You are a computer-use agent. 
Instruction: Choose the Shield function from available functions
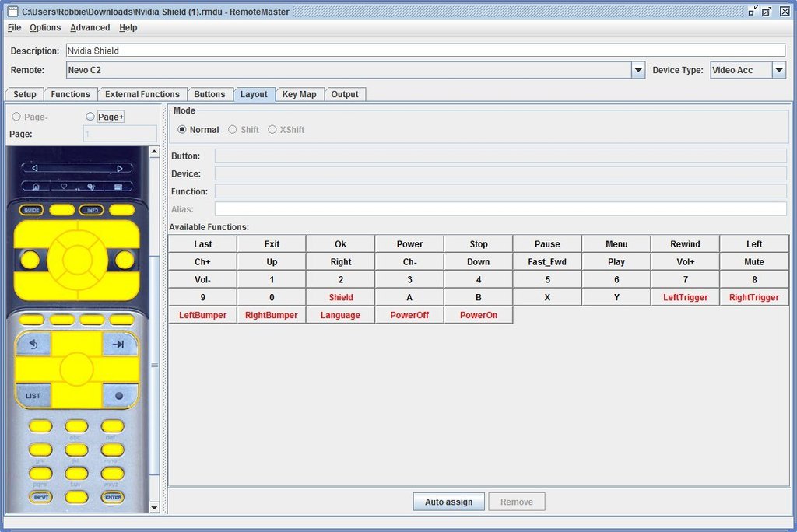pos(340,297)
